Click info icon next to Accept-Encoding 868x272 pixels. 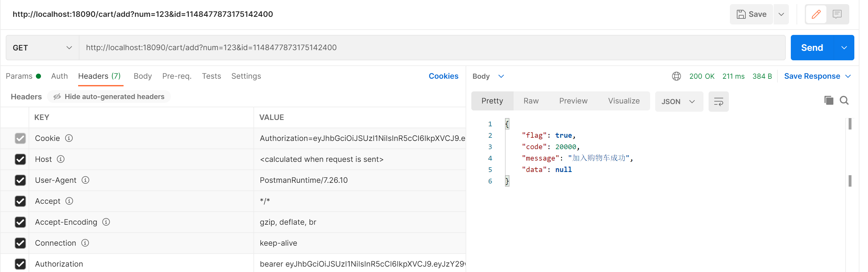coord(106,222)
